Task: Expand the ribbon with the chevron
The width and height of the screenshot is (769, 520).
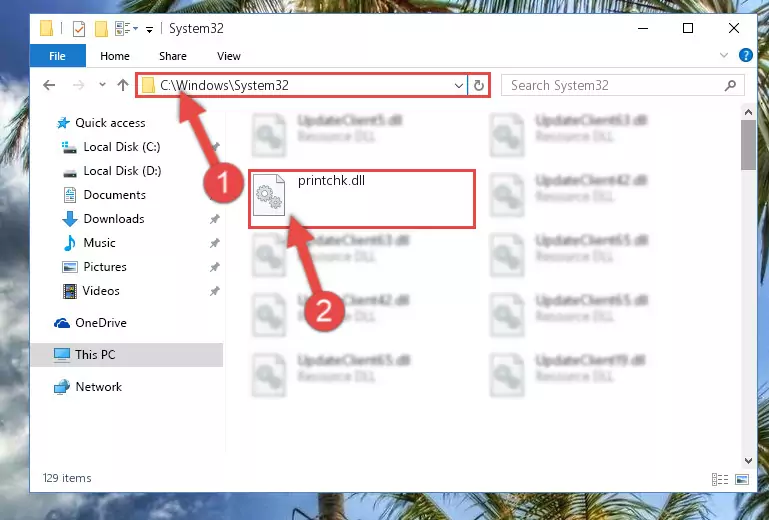Action: (x=724, y=55)
